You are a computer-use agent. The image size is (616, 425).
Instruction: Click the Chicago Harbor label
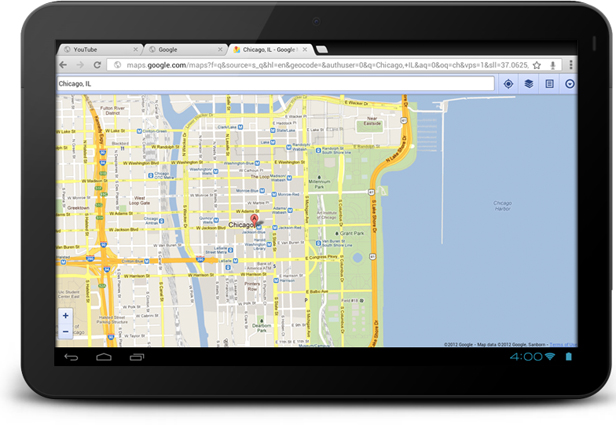tap(502, 206)
